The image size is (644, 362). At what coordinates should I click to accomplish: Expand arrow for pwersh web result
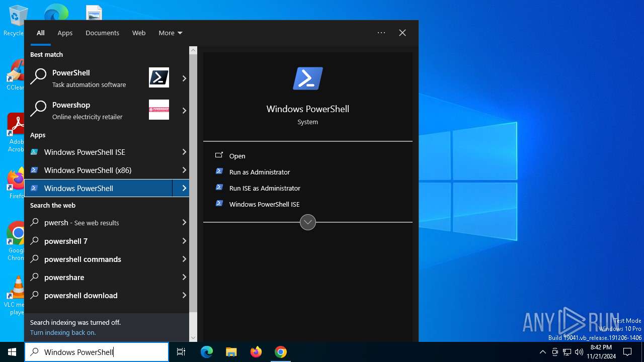(184, 222)
